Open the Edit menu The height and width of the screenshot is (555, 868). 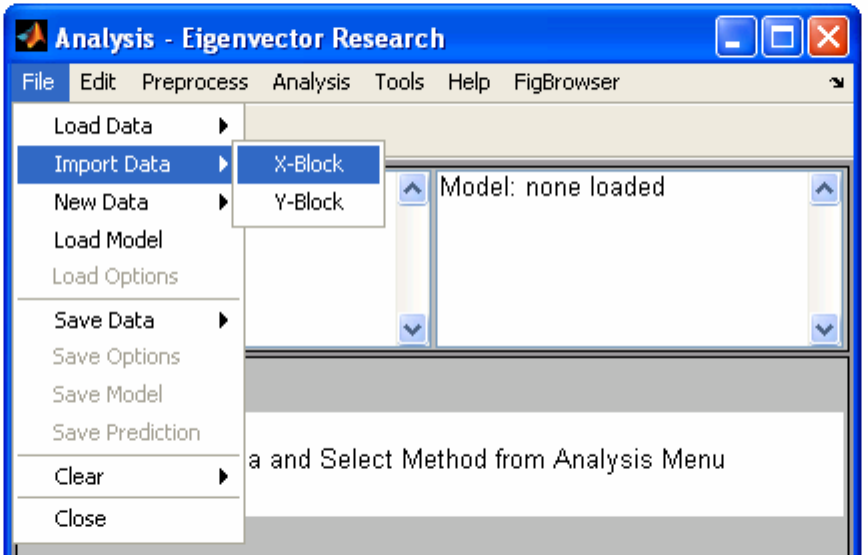click(98, 82)
